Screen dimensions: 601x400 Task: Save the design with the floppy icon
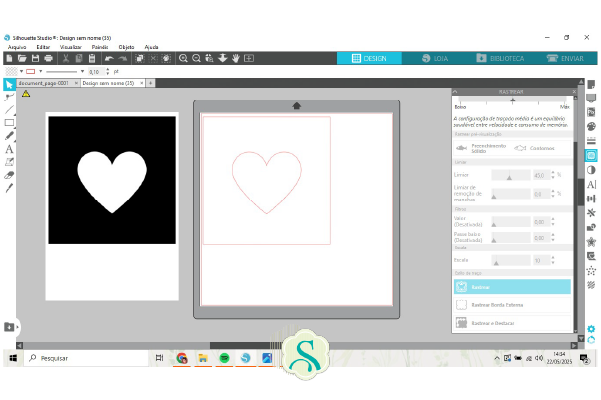click(x=35, y=58)
